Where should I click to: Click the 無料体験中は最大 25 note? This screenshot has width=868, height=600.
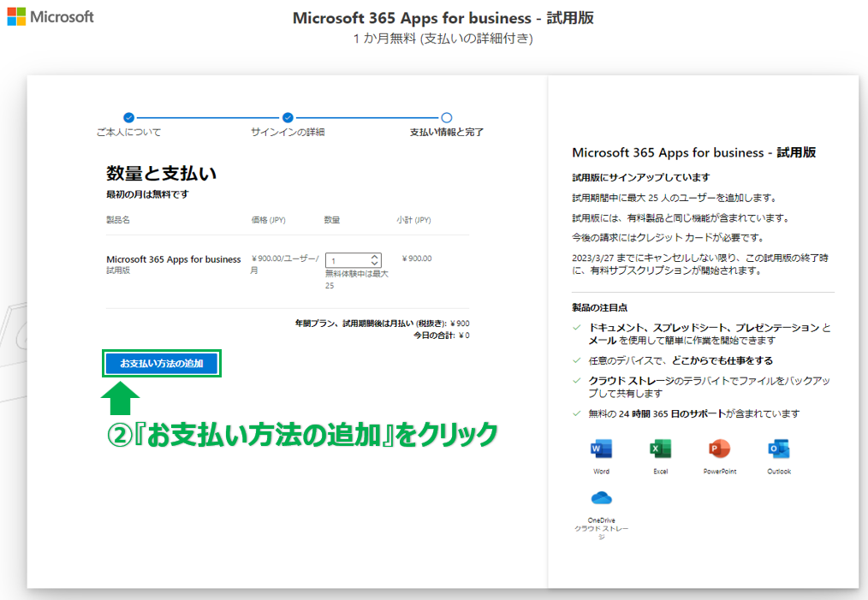[357, 280]
